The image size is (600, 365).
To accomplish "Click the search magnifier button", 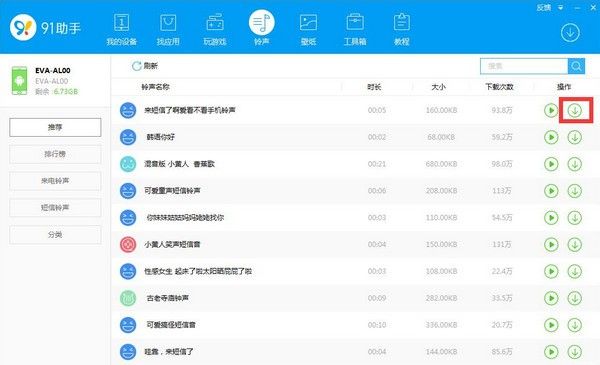I will 576,66.
